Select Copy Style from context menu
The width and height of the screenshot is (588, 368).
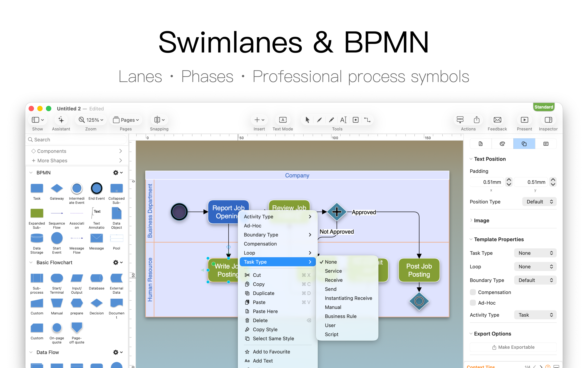tap(277, 330)
